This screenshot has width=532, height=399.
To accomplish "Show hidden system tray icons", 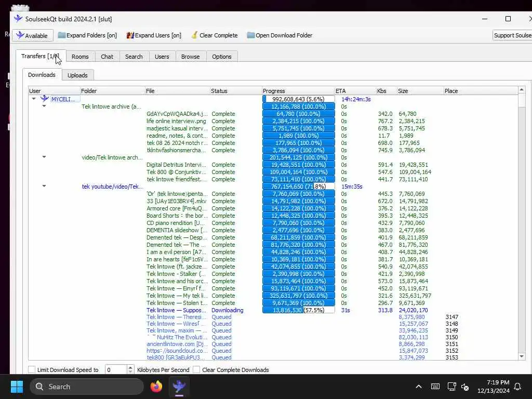I will click(419, 387).
